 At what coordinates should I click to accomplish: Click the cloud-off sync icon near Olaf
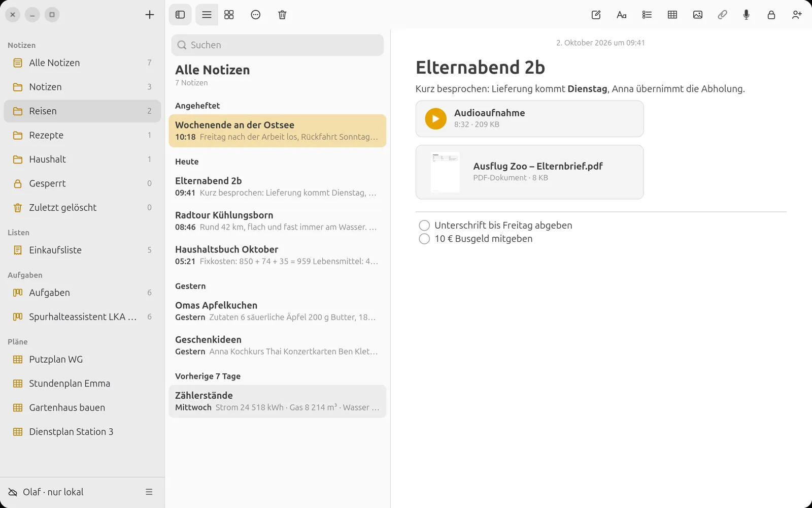pos(13,492)
